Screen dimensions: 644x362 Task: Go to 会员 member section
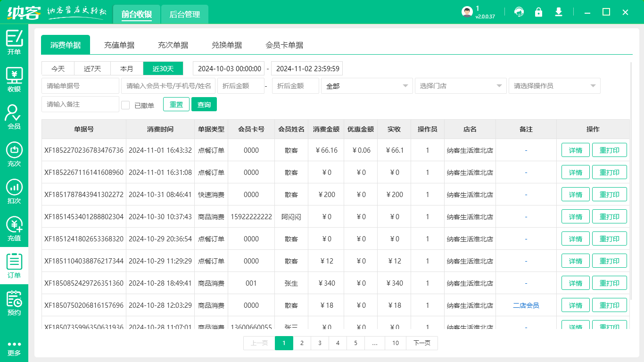pyautogui.click(x=14, y=117)
